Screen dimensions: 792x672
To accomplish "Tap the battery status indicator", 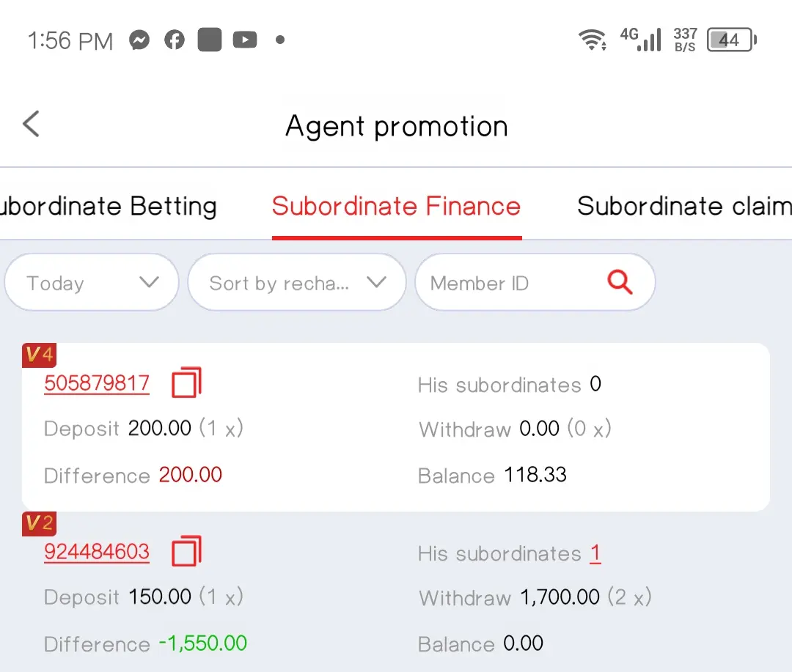I will pyautogui.click(x=731, y=40).
